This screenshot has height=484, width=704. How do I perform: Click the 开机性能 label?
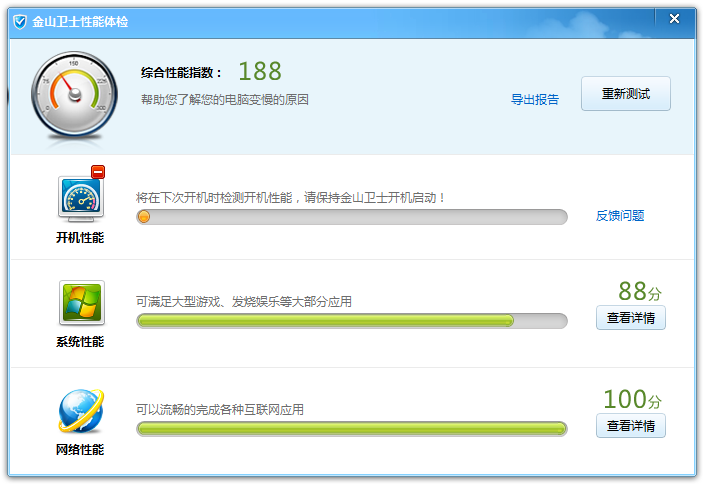click(80, 238)
